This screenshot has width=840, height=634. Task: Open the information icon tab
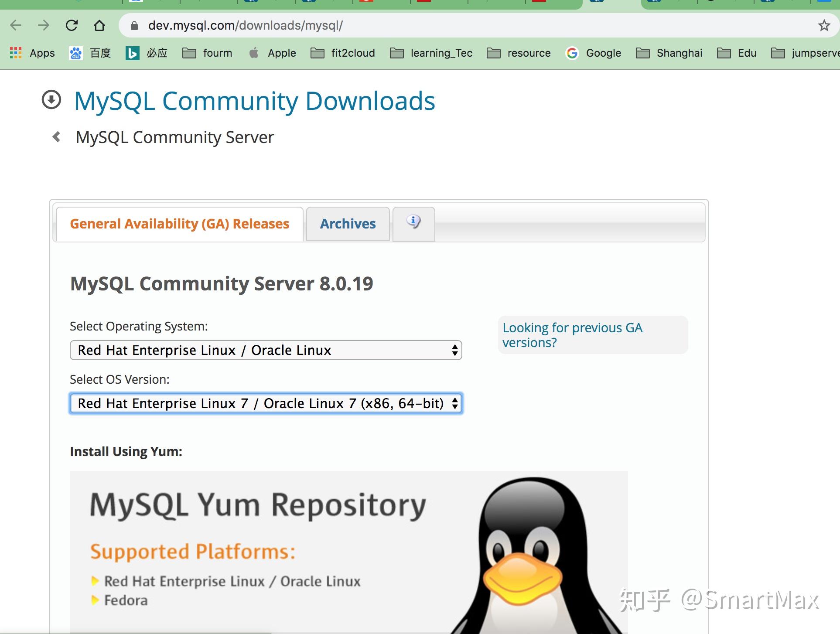(414, 224)
